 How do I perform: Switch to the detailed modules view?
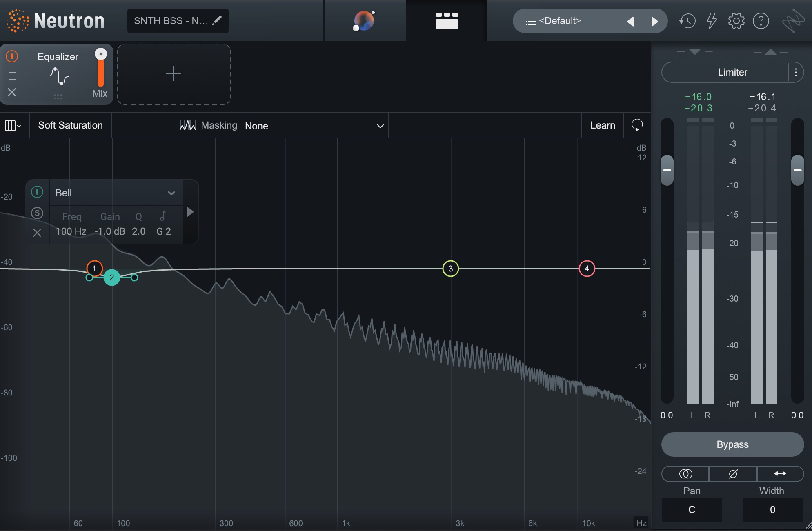pyautogui.click(x=447, y=21)
